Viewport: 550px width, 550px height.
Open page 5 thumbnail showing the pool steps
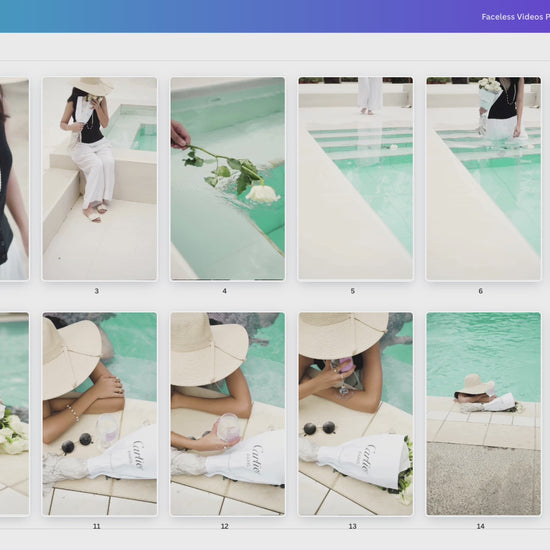point(356,179)
